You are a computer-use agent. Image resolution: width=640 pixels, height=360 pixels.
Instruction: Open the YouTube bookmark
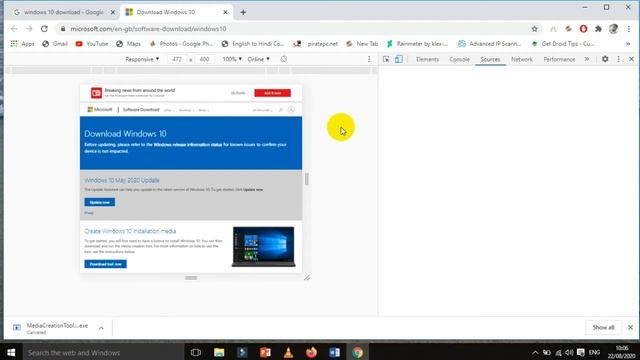pos(92,44)
